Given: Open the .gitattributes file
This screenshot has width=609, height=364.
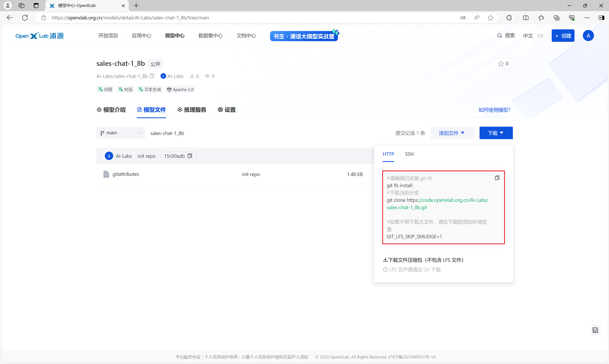Looking at the screenshot, I should (x=125, y=174).
